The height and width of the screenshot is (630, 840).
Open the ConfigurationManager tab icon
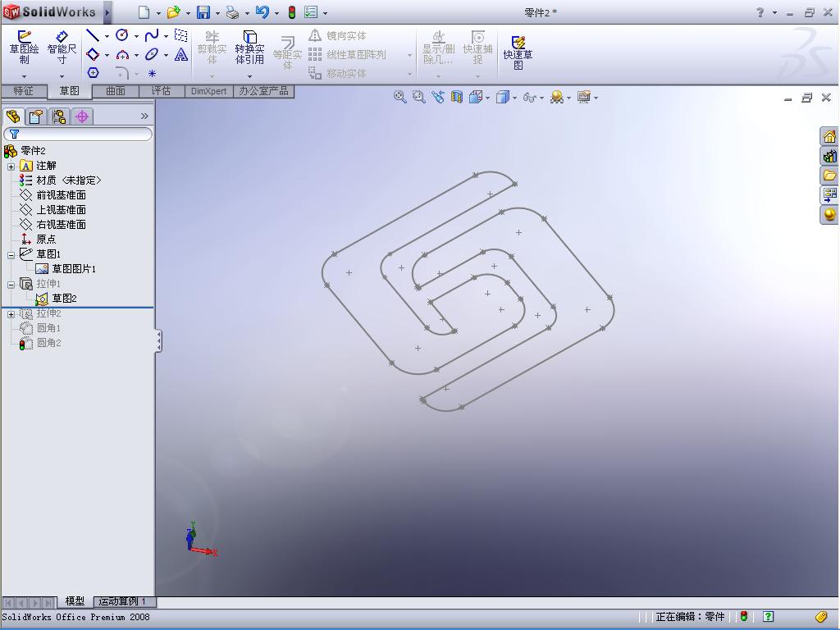(59, 116)
